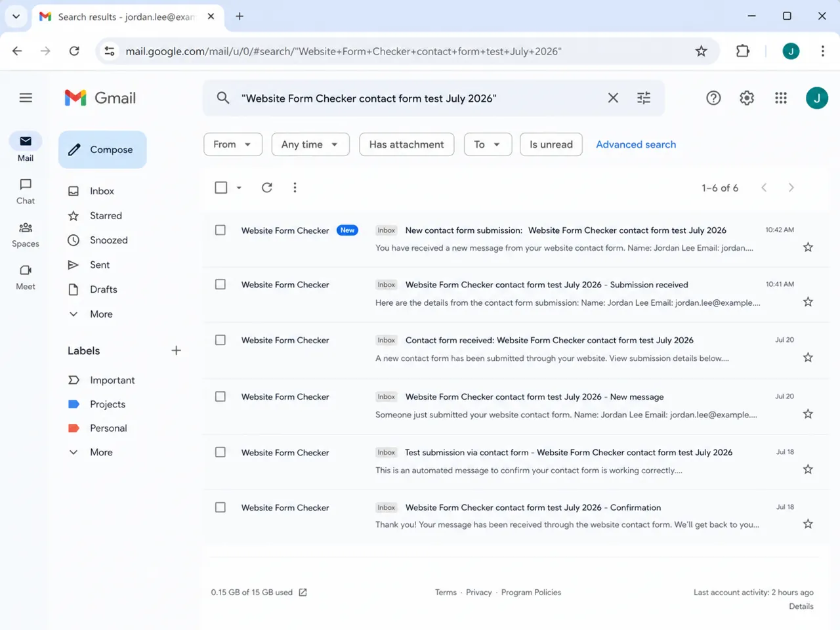Click the Advanced search link
The width and height of the screenshot is (840, 630).
[636, 144]
